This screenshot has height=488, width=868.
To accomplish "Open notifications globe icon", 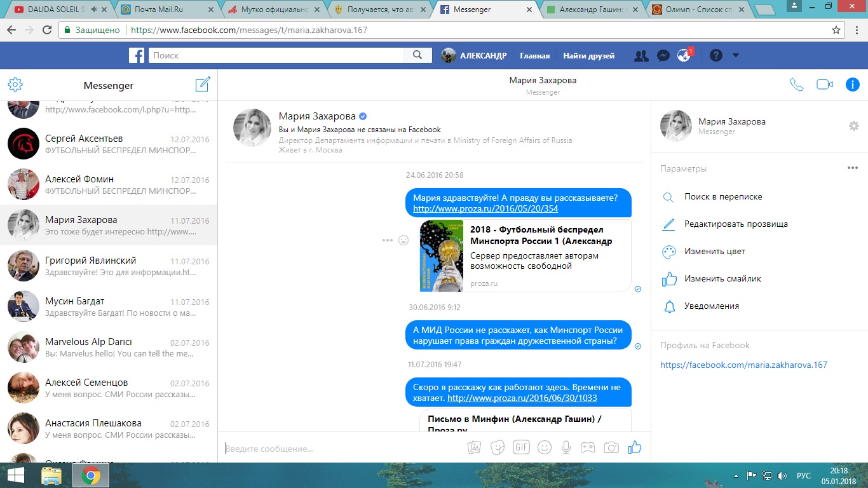I will (x=684, y=56).
